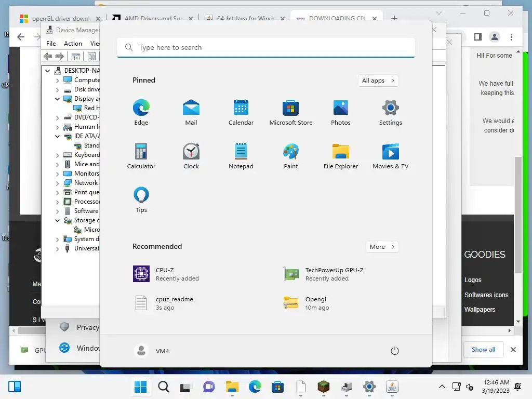Open Microsoft Store from pinned apps
Image resolution: width=532 pixels, height=399 pixels.
tap(291, 113)
